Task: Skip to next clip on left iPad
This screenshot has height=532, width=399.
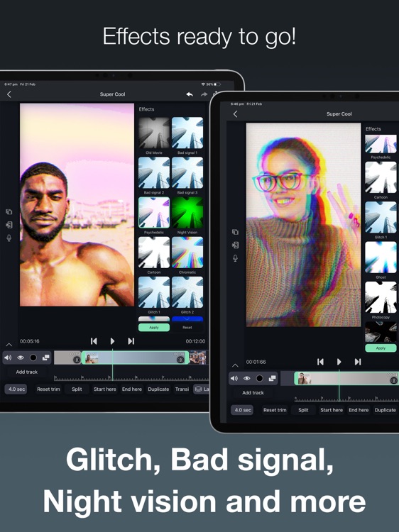Action: 131,341
